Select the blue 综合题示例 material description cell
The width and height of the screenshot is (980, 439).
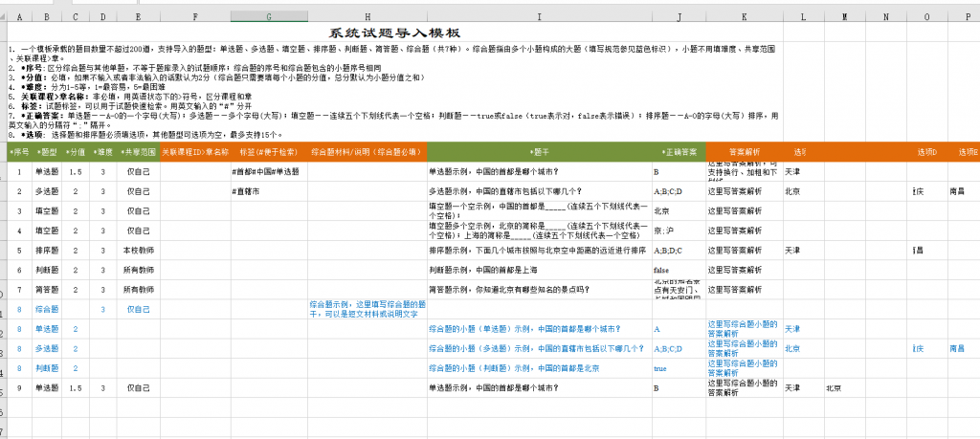tap(367, 309)
